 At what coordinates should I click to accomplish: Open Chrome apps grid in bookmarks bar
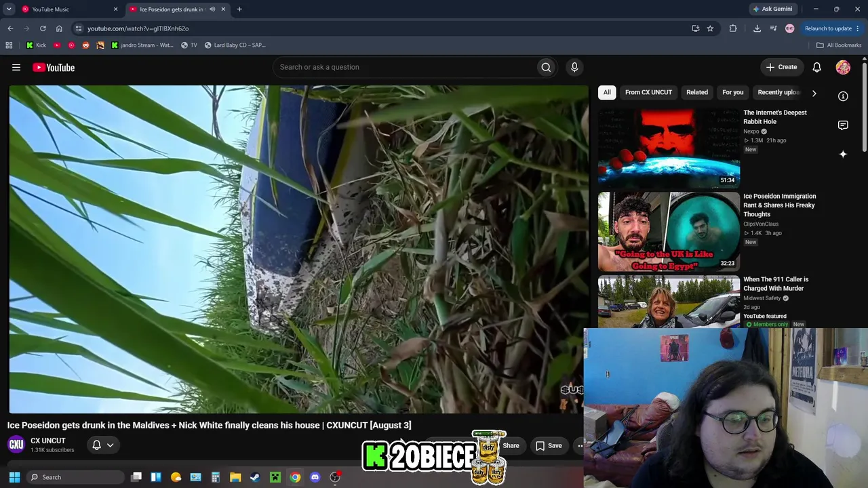coord(9,45)
